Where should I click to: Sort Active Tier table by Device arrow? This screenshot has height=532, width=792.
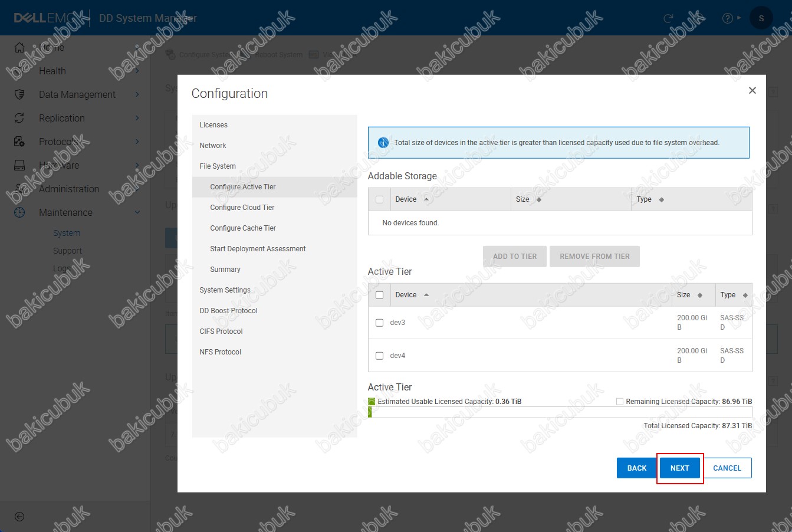[426, 295]
